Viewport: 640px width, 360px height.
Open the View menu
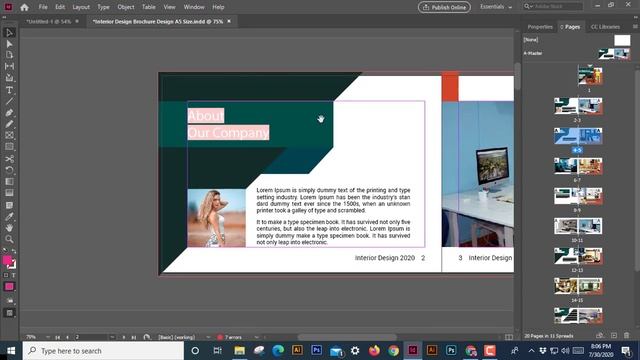pos(169,7)
